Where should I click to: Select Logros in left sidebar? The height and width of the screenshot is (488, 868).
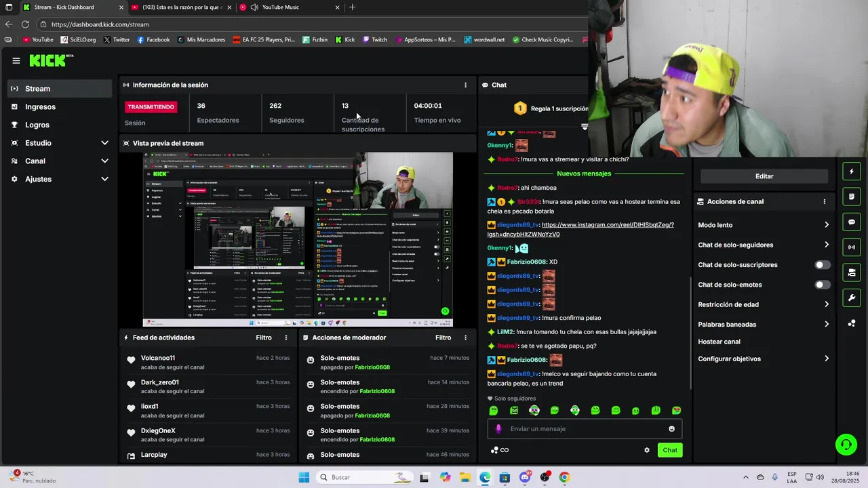[x=60, y=125]
